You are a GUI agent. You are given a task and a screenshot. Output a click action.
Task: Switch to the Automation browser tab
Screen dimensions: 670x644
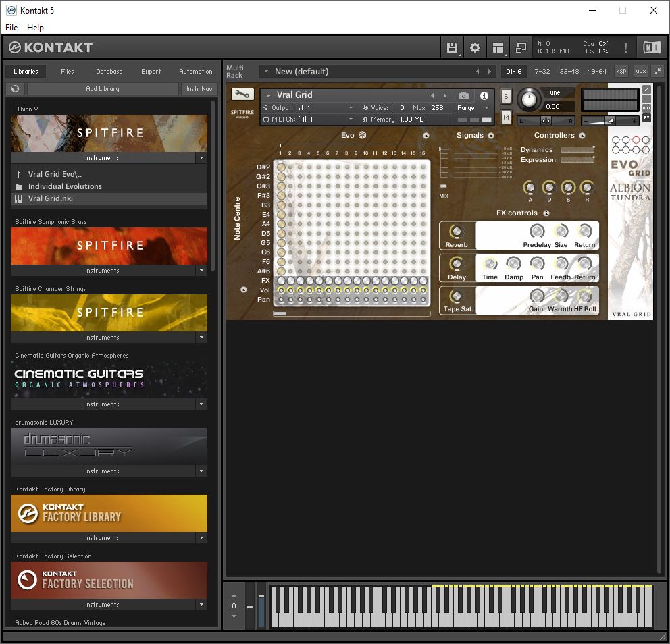point(196,72)
